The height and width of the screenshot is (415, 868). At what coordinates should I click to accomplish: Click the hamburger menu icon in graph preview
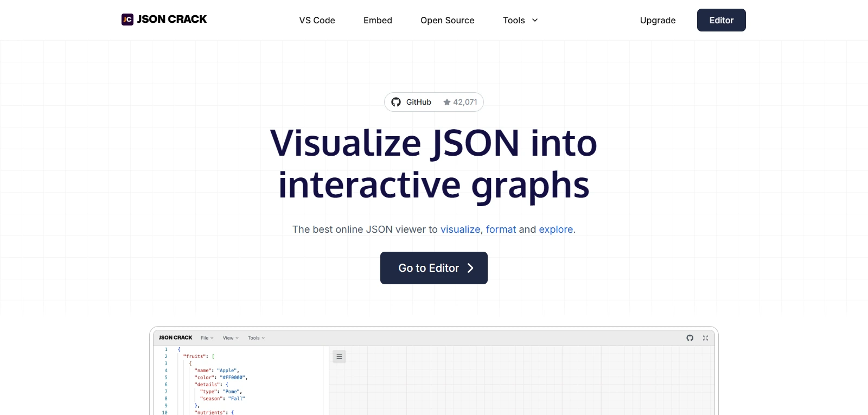click(x=339, y=356)
